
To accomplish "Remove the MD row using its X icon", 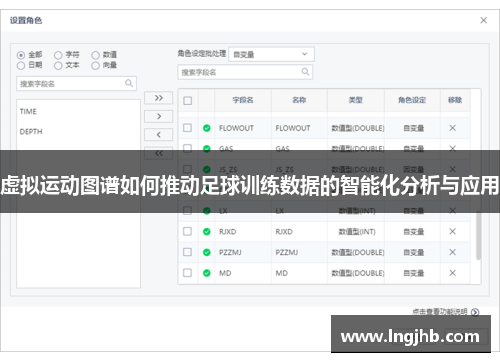I will click(x=452, y=273).
